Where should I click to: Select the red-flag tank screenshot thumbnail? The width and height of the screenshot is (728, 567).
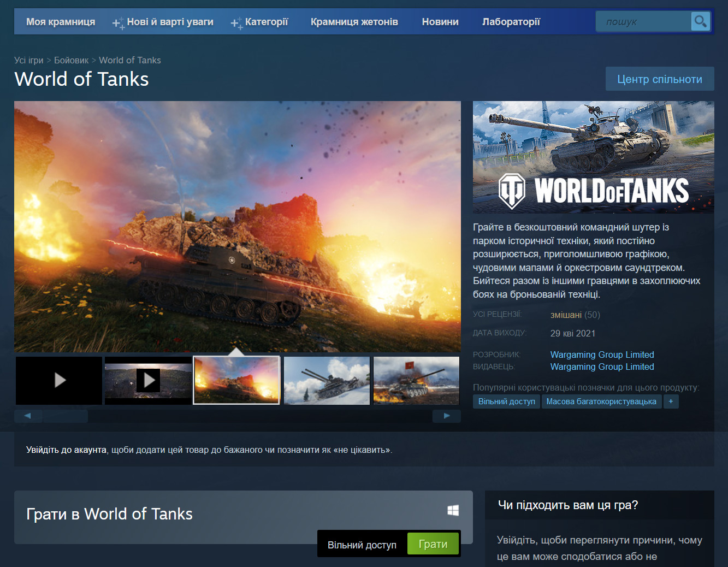tap(416, 380)
